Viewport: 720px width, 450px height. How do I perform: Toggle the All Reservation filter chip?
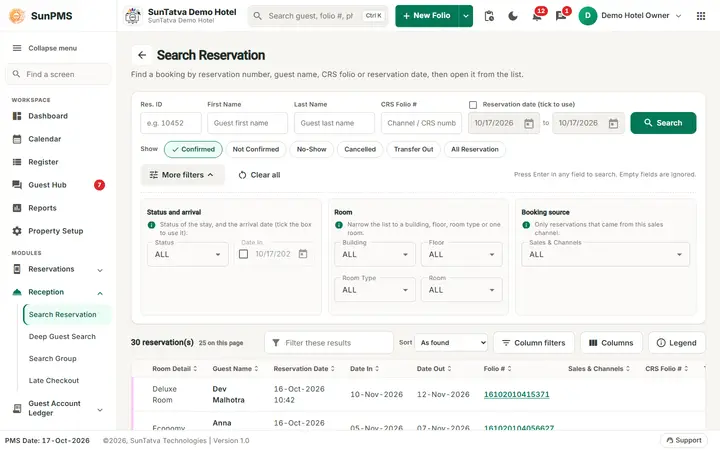click(474, 149)
